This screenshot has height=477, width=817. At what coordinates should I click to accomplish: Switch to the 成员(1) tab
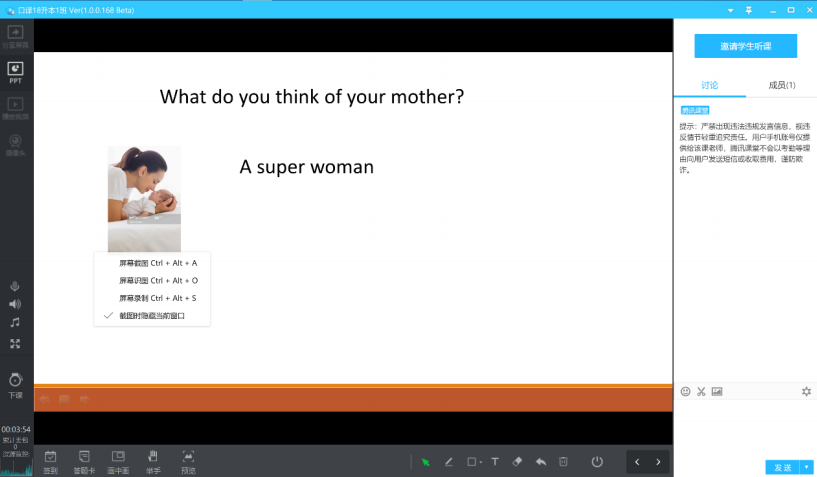coord(781,86)
